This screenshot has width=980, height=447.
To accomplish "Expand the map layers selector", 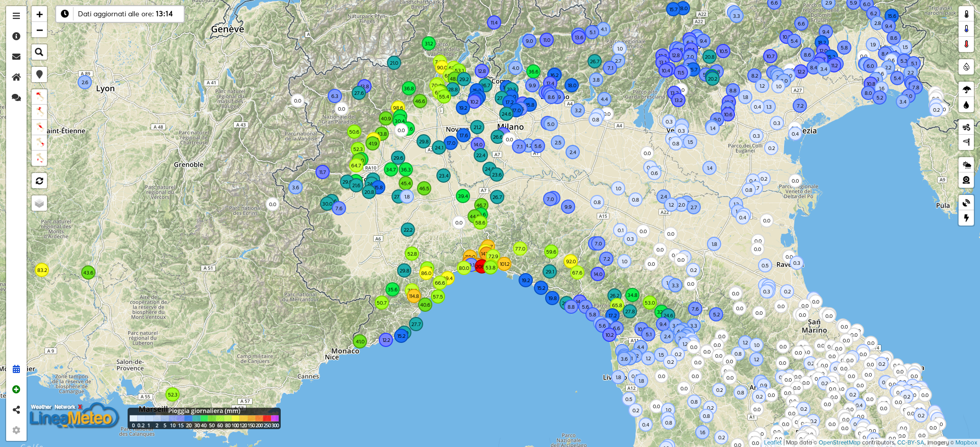I will [x=39, y=203].
